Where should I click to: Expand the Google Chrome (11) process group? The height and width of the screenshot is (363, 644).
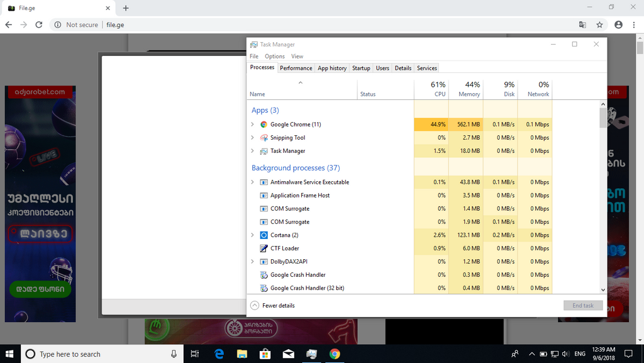point(253,125)
